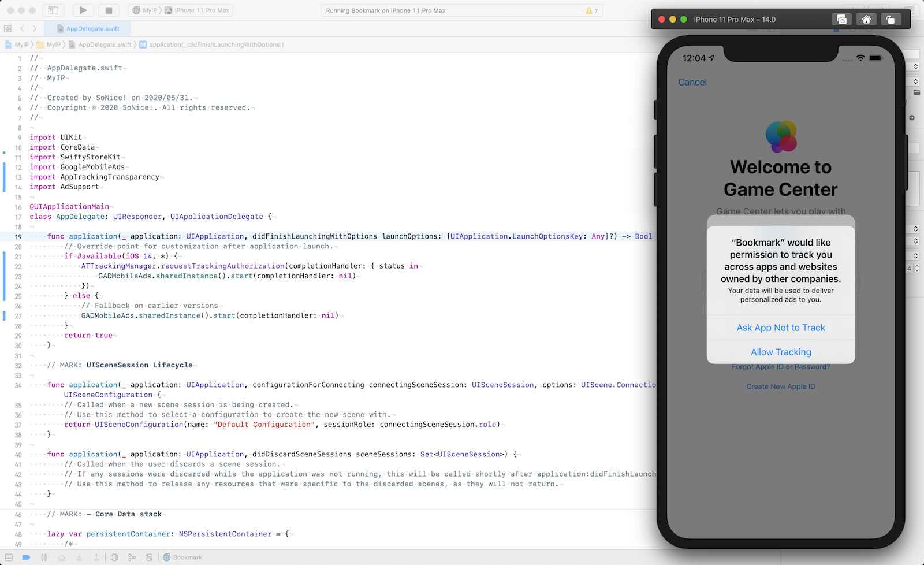The image size is (924, 565).
Task: Click the text 'import AppTrackingTransparency' on line 13
Action: [x=95, y=177]
